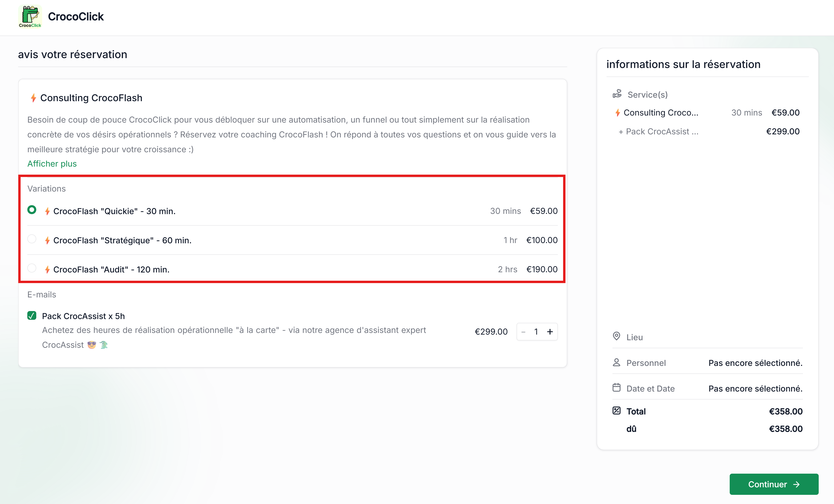Click the Total amount €358.00

785,411
